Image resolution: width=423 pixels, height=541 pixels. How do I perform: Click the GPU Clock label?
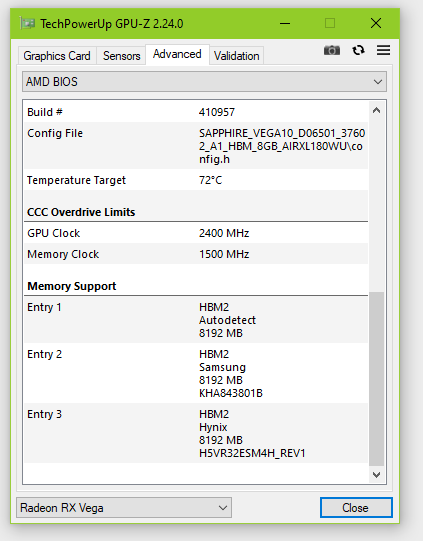(53, 233)
